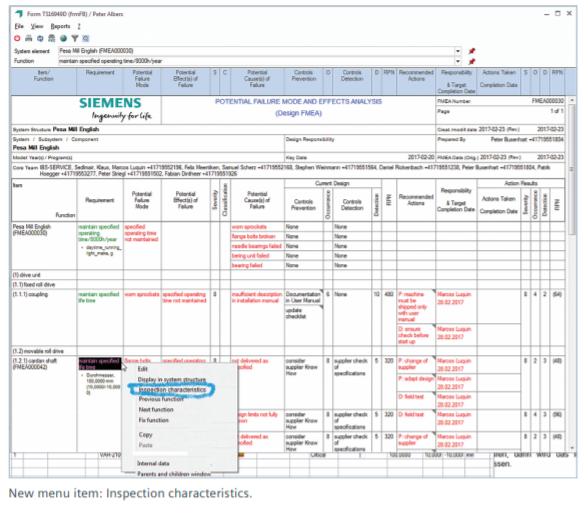Click FMEA Number FMEA000030 field
Image resolution: width=584 pixels, height=505 pixels.
click(500, 101)
